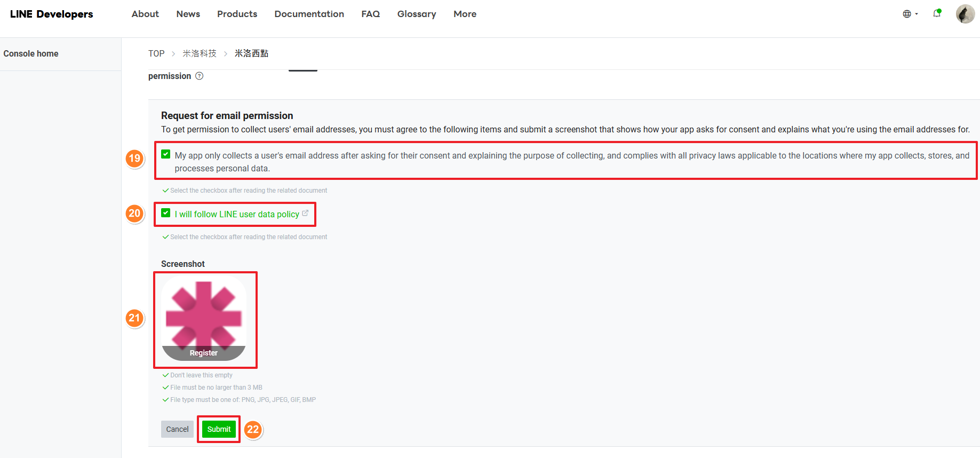Open the LINE user data policy link

[237, 214]
